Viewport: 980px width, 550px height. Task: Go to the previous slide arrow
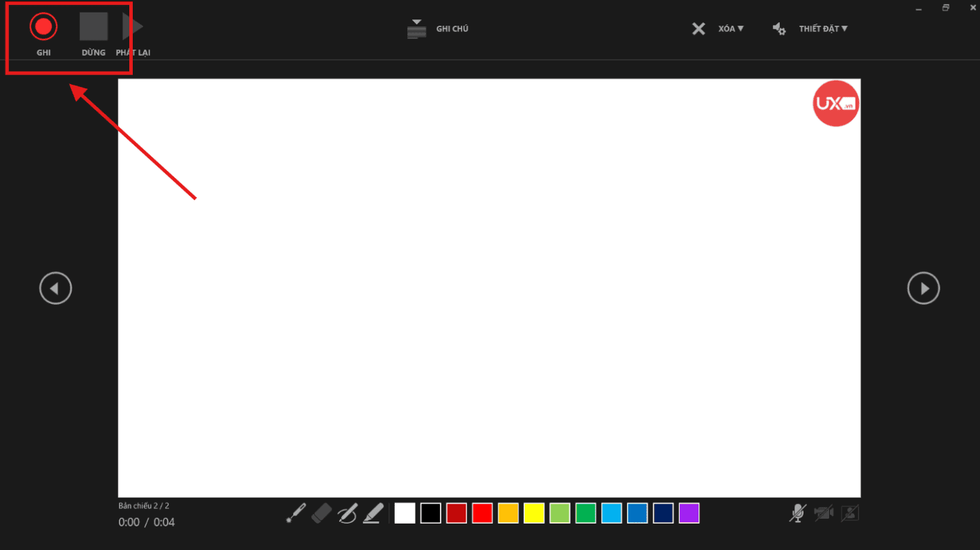pyautogui.click(x=56, y=288)
